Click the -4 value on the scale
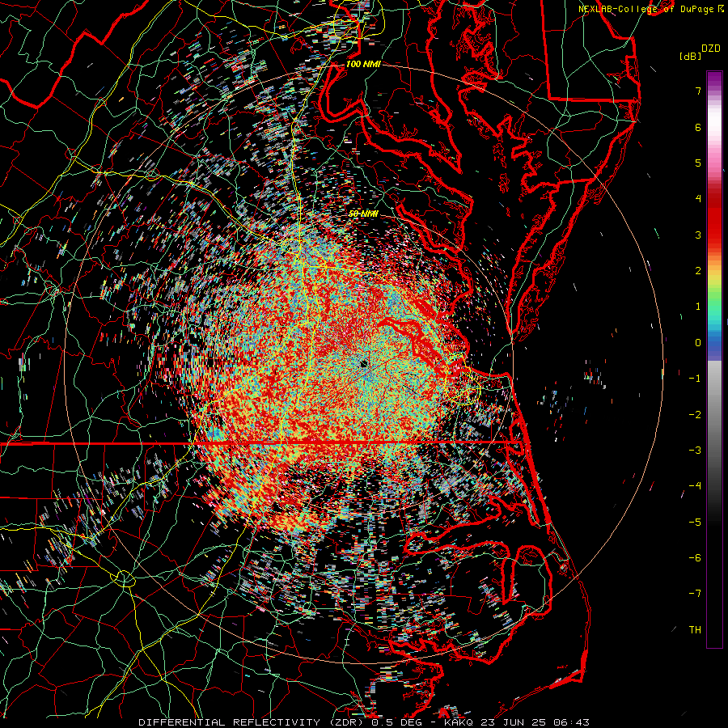 (695, 486)
